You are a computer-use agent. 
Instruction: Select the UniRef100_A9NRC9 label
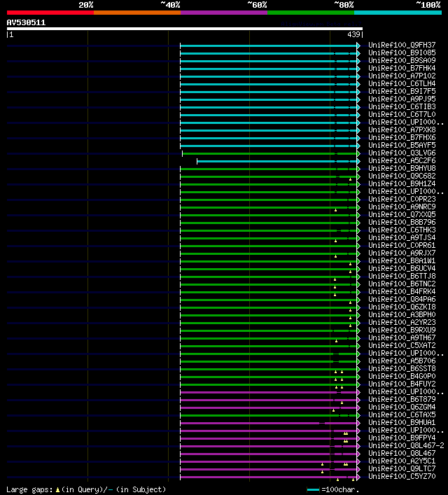pos(402,207)
